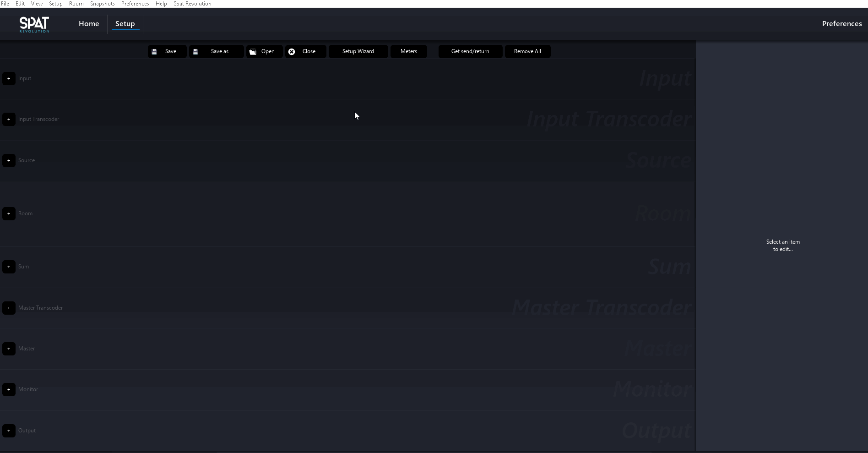Switch to the Home tab

pos(89,24)
